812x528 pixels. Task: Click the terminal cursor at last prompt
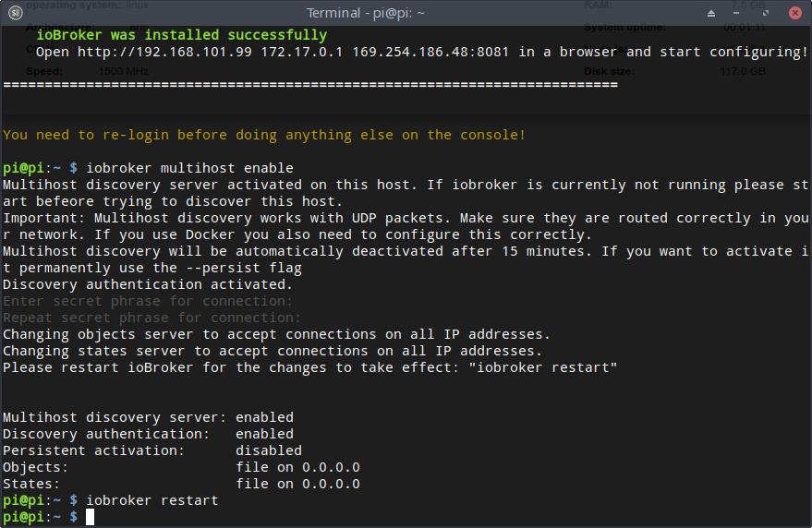pos(91,517)
